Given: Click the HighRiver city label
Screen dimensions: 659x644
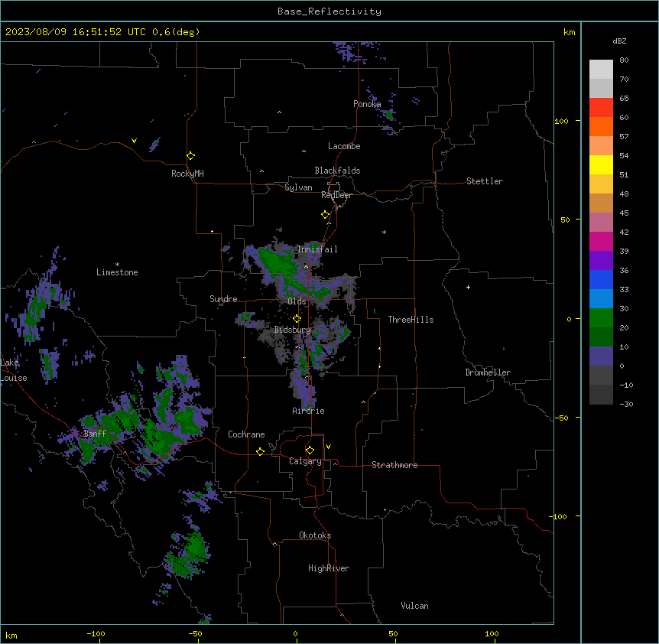Looking at the screenshot, I should [x=329, y=568].
